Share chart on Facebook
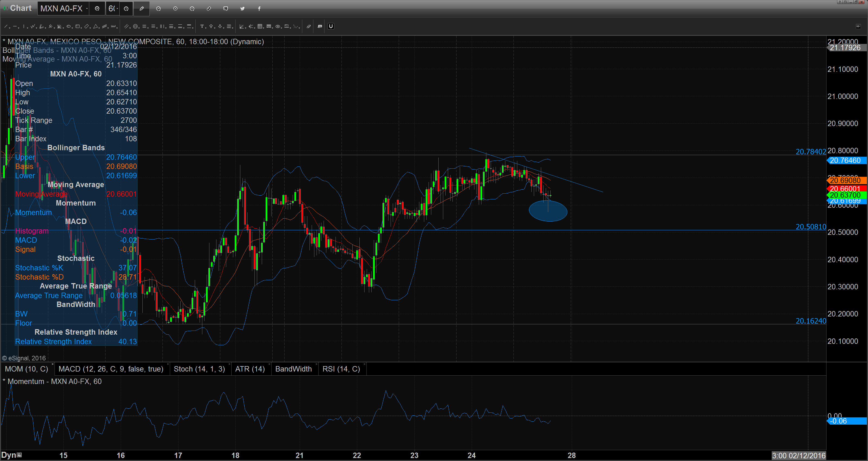 (x=259, y=9)
